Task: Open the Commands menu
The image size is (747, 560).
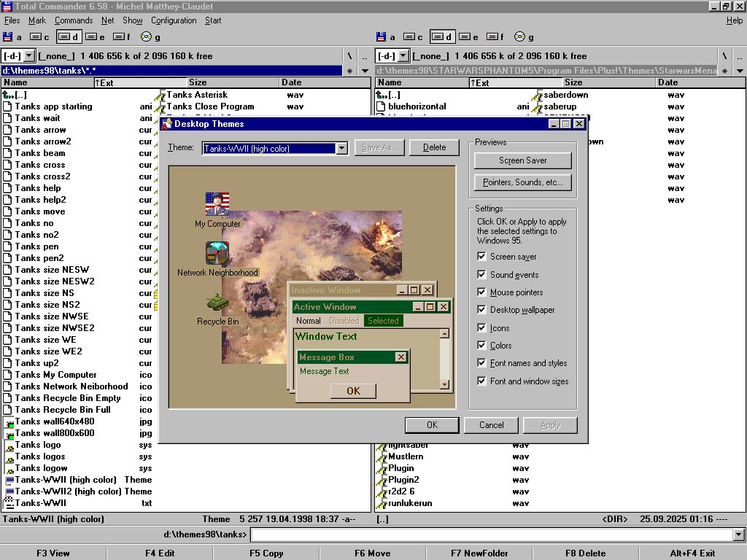Action: click(73, 20)
